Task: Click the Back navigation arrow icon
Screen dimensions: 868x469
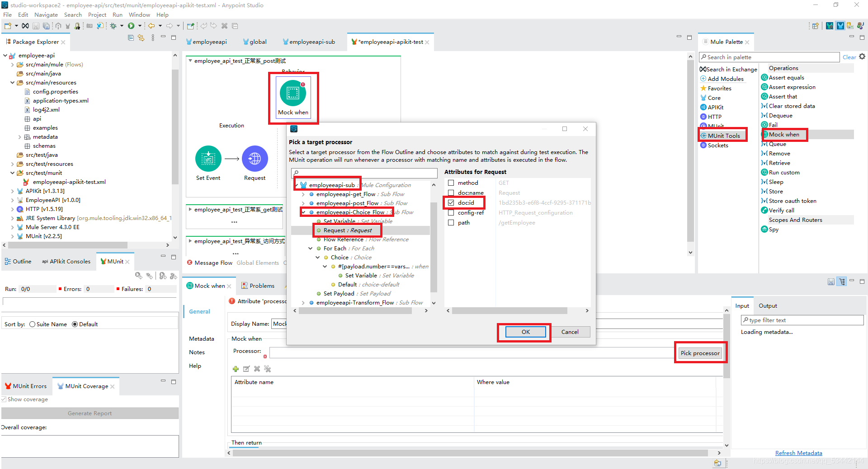Action: pos(151,26)
